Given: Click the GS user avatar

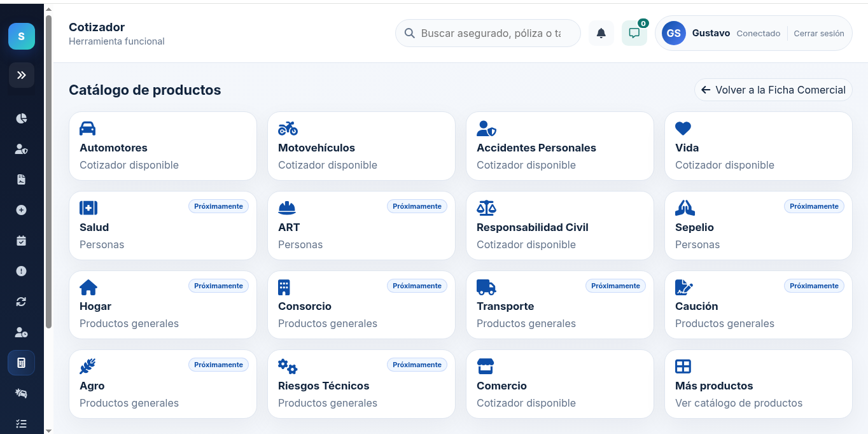Looking at the screenshot, I should click(x=674, y=33).
